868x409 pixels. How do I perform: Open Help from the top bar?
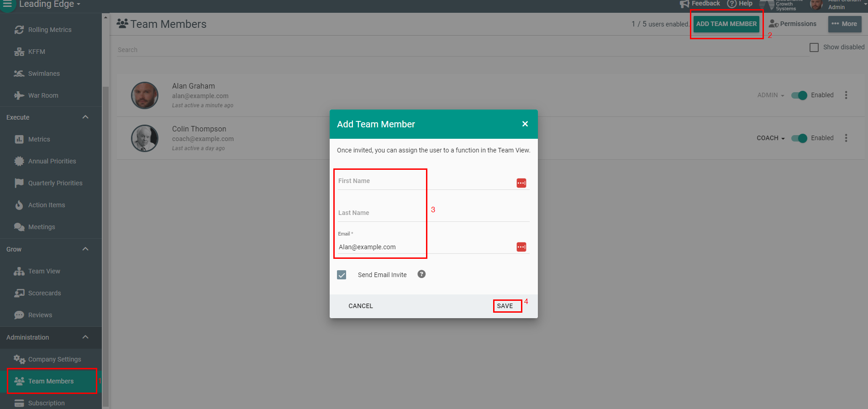740,4
